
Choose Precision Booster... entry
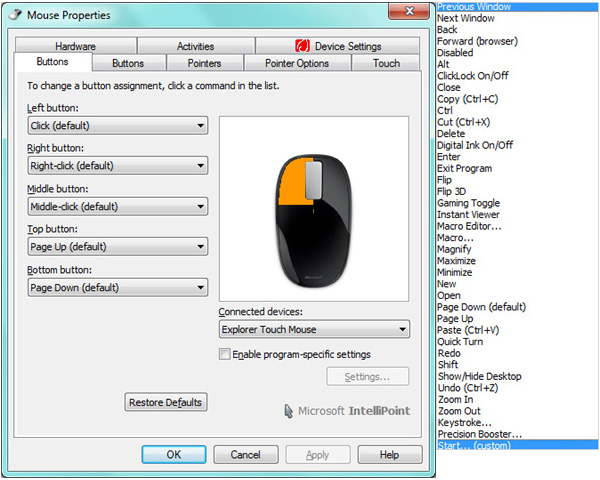[517, 434]
